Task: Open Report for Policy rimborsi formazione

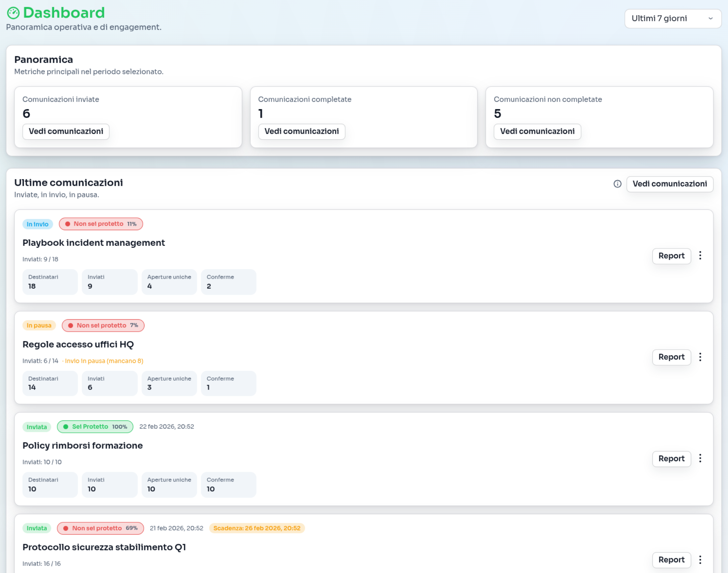Action: (671, 459)
